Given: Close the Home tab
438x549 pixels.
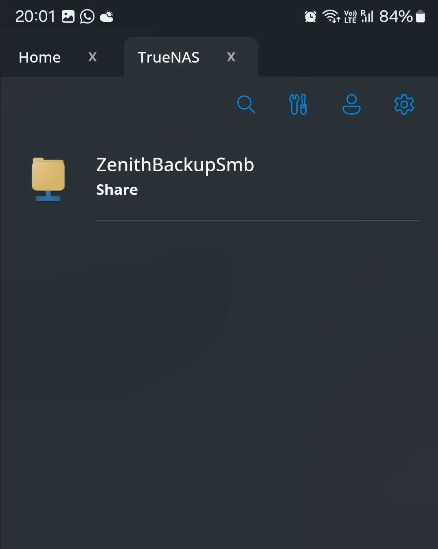Looking at the screenshot, I should 92,57.
